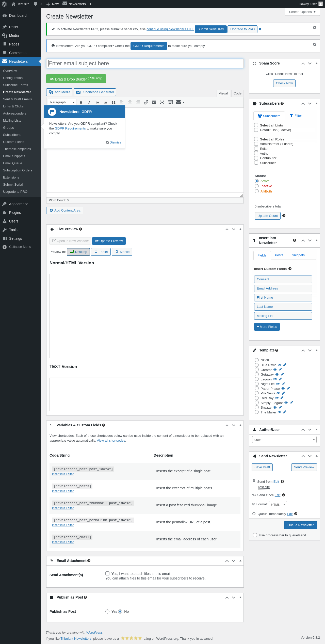The width and height of the screenshot is (325, 644).
Task: Check the Select all Lists checkbox
Action: (x=256, y=125)
